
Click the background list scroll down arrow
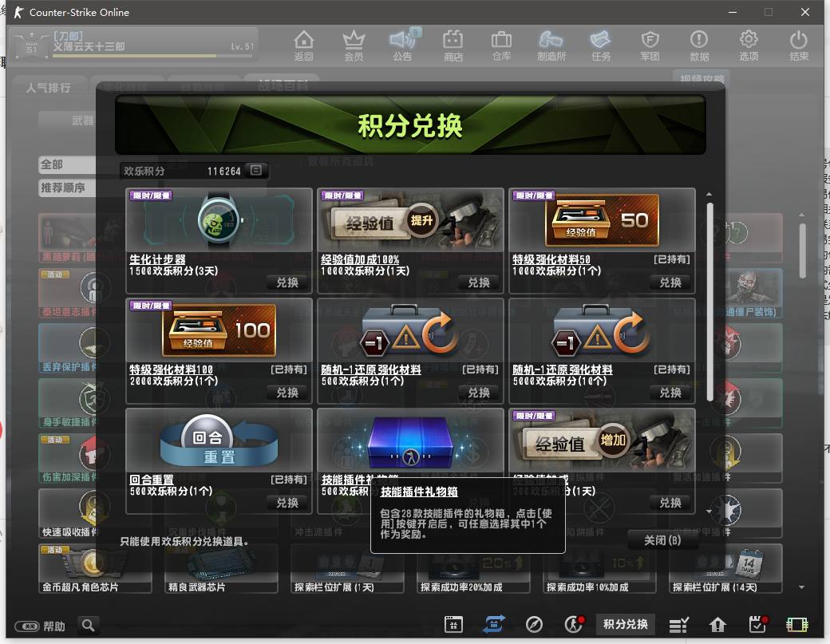801,587
